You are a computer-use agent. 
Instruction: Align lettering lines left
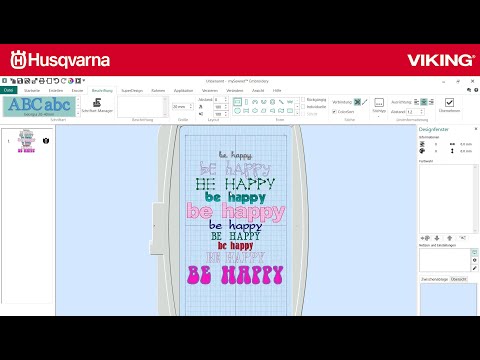pyautogui.click(x=416, y=102)
